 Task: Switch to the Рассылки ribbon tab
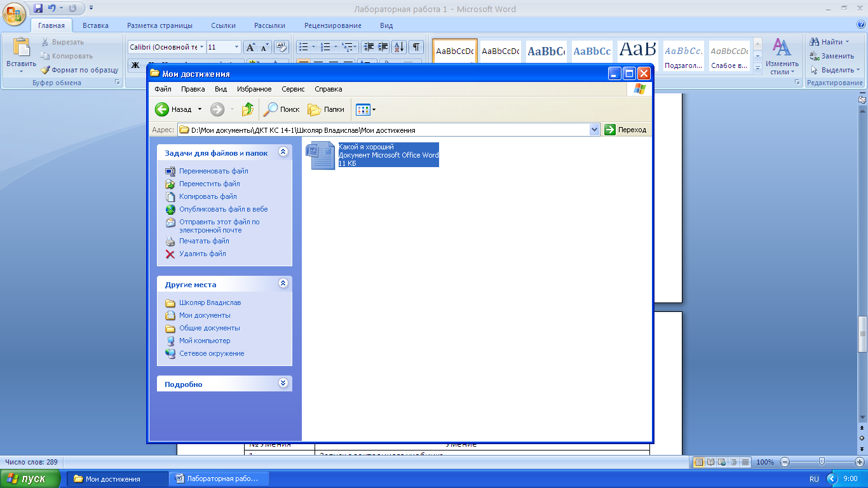[269, 25]
